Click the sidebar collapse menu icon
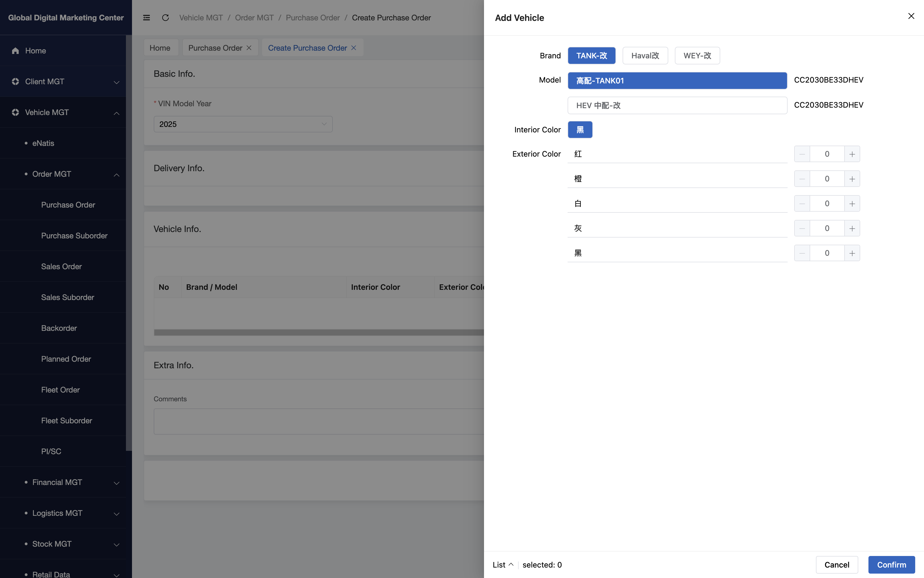This screenshot has height=578, width=924. [x=147, y=18]
